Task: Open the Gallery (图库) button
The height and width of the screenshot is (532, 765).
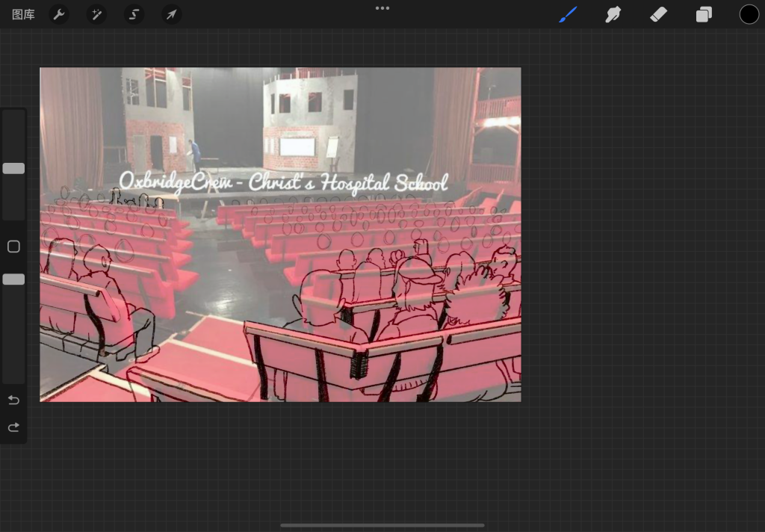Action: point(23,15)
